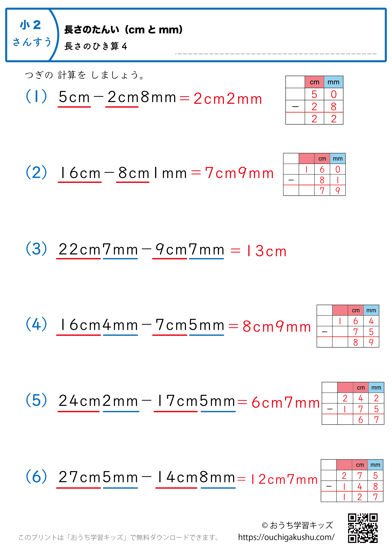Viewport: 392px width, 554px height.
Task: Click the QR code at bottom right
Action: (363, 528)
